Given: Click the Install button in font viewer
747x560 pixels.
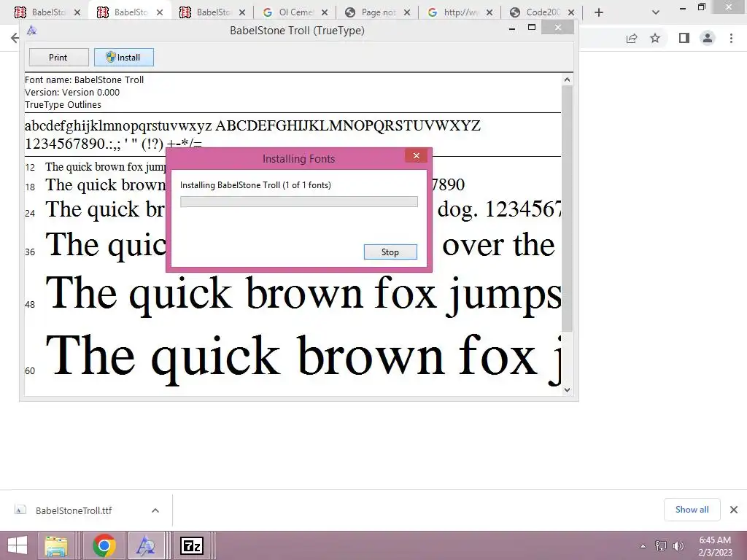Looking at the screenshot, I should click(x=124, y=57).
